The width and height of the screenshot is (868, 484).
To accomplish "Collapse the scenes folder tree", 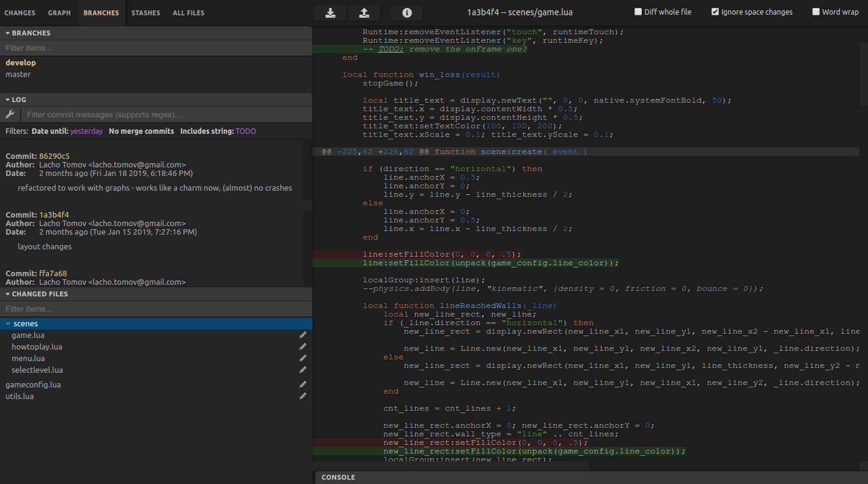I will pyautogui.click(x=8, y=324).
